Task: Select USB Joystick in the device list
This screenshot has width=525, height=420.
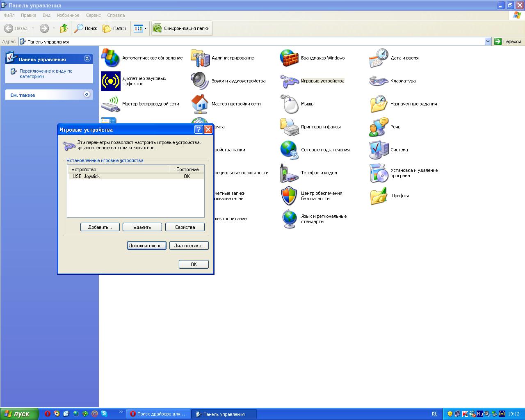Action: (86, 176)
